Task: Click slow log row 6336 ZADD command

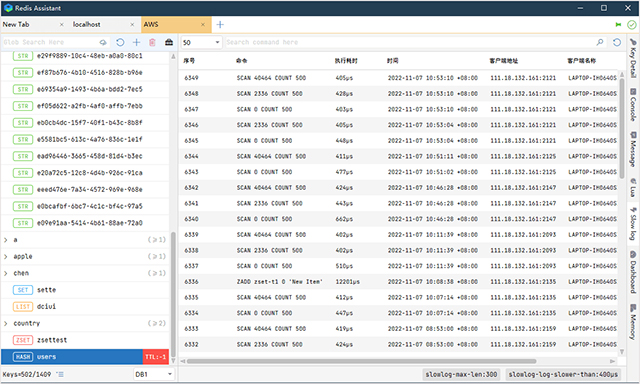Action: click(280, 282)
